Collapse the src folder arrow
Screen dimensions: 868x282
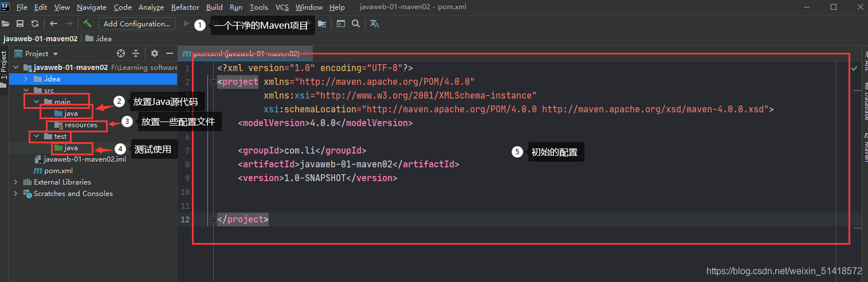click(x=26, y=90)
